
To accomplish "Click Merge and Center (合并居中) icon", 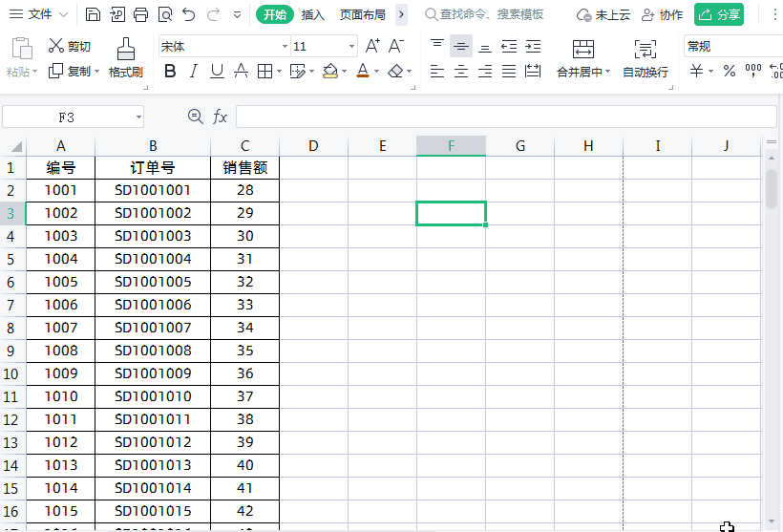I will [x=582, y=50].
